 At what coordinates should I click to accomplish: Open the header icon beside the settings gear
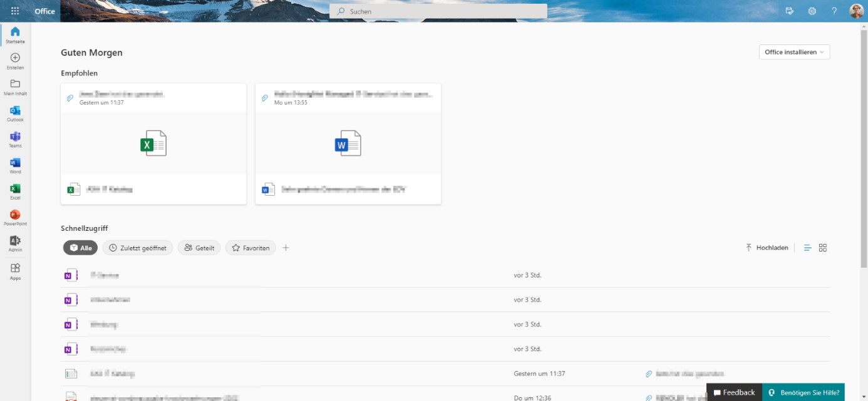(x=789, y=11)
